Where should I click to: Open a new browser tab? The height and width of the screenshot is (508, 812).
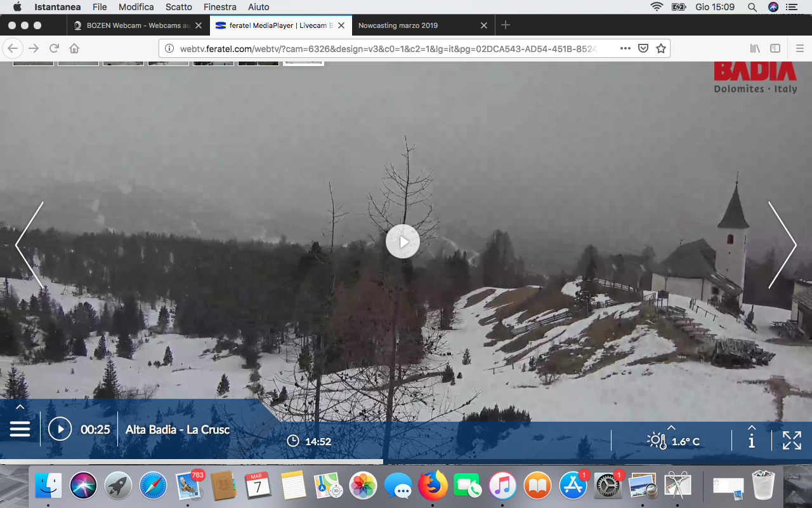pos(506,25)
